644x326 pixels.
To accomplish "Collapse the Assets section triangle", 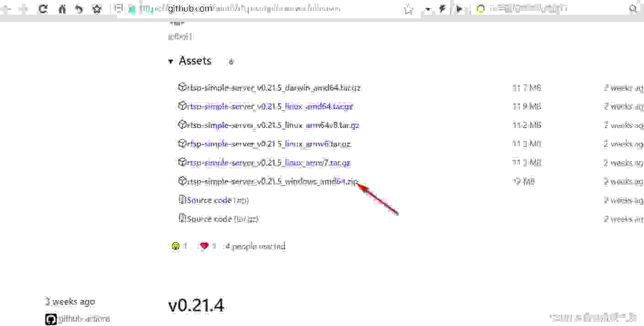I will click(x=171, y=61).
